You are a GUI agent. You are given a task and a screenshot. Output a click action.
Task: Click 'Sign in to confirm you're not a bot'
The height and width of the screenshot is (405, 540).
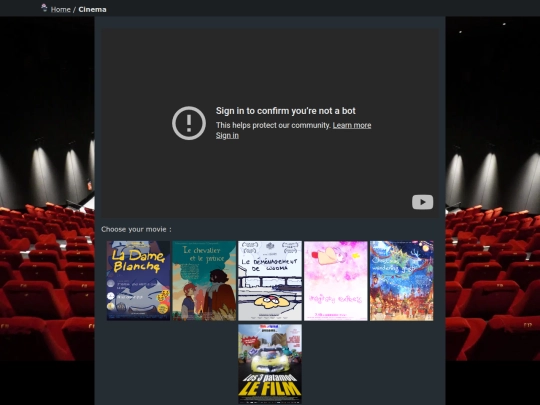(x=285, y=111)
